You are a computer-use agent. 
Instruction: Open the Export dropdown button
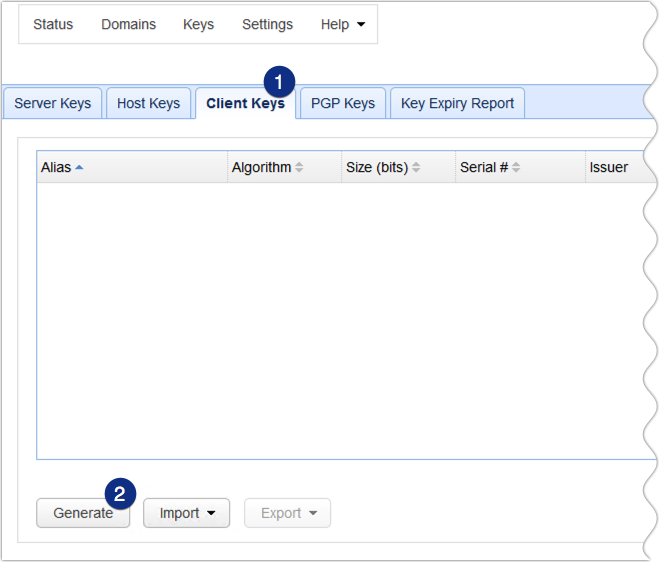(288, 513)
